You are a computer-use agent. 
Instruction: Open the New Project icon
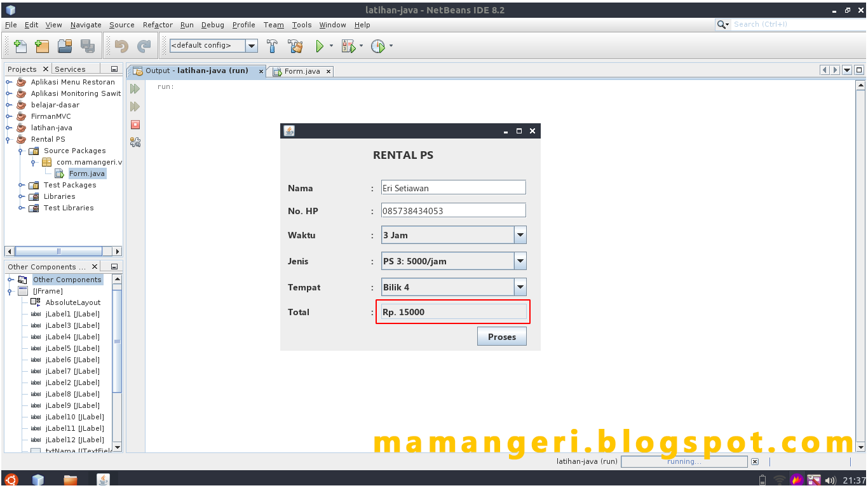pyautogui.click(x=42, y=46)
